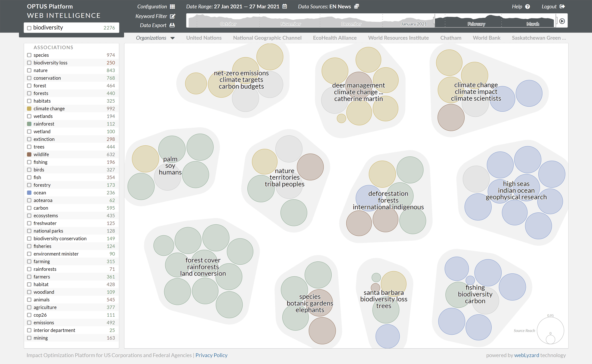This screenshot has width=592, height=364.
Task: Click the February marker on timeline
Action: 476,24
